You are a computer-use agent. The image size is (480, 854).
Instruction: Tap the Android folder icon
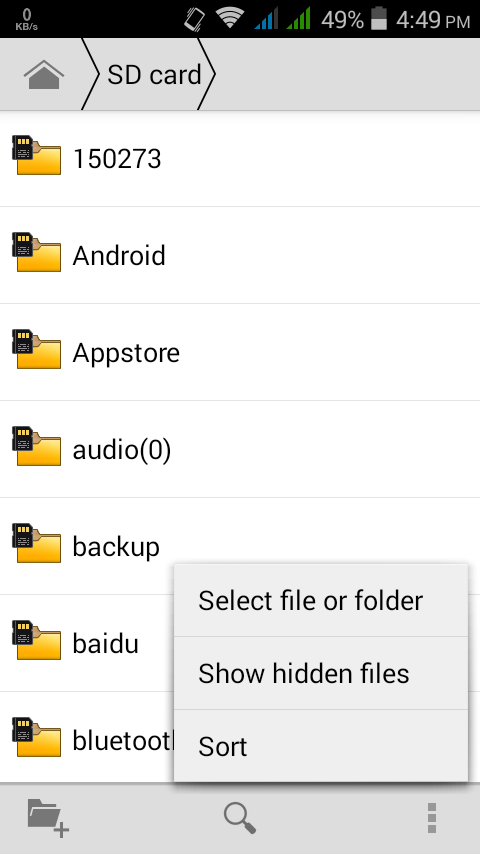37,252
